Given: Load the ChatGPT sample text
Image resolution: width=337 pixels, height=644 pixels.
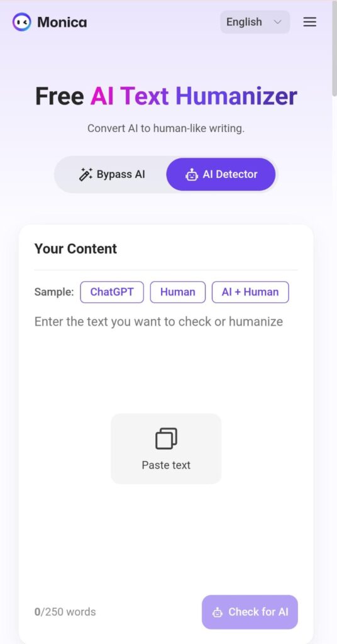Looking at the screenshot, I should pyautogui.click(x=112, y=292).
